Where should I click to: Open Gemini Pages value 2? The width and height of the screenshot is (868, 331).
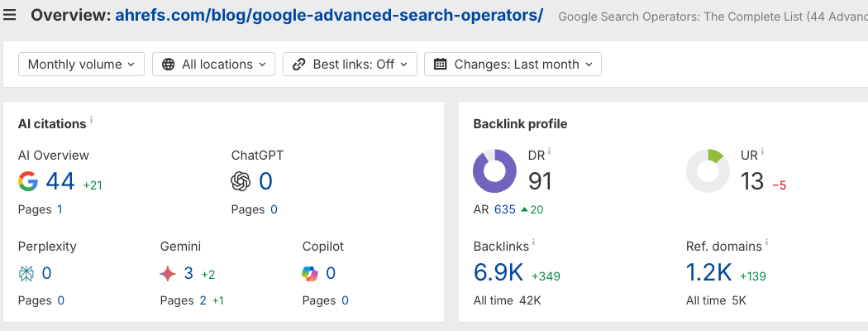pos(203,300)
